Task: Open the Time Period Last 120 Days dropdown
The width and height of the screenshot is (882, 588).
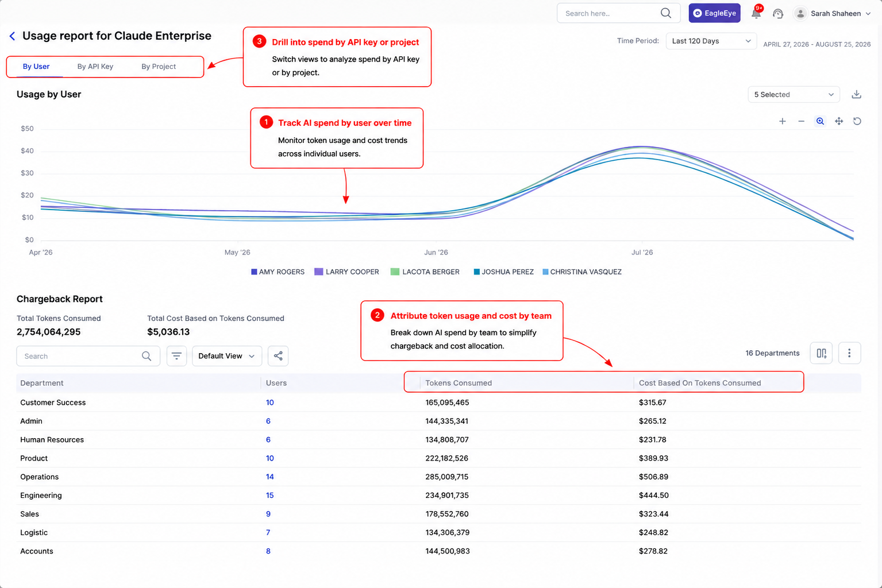Action: [711, 41]
